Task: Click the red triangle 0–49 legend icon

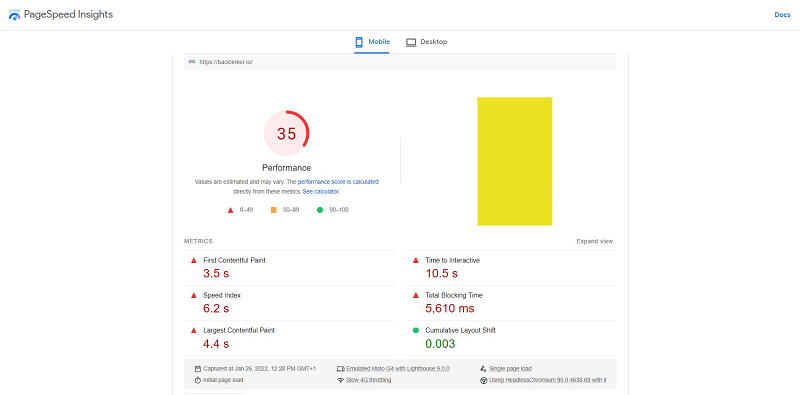Action: [x=230, y=210]
